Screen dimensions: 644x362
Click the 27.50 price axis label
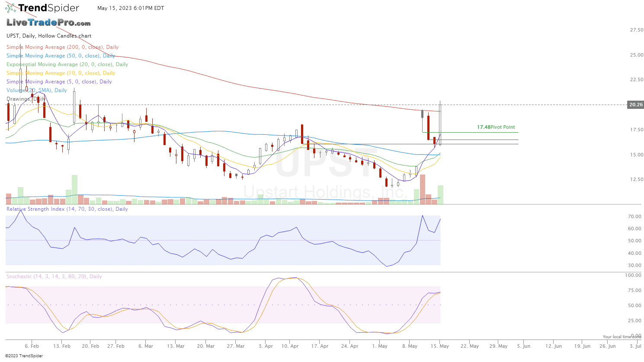point(637,30)
